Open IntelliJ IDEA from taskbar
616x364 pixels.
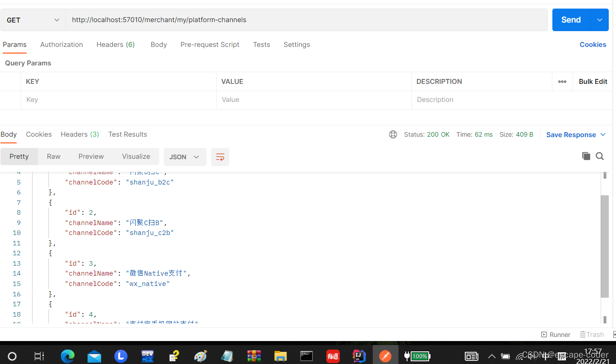[x=359, y=356]
